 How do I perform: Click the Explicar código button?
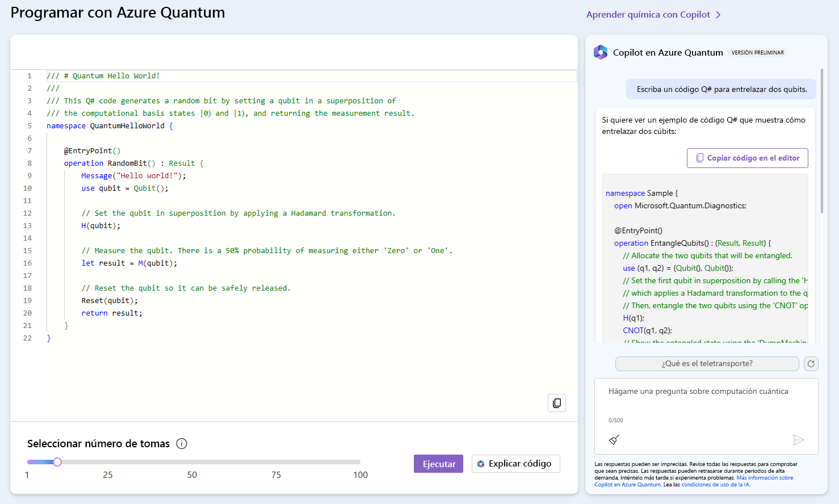click(515, 464)
